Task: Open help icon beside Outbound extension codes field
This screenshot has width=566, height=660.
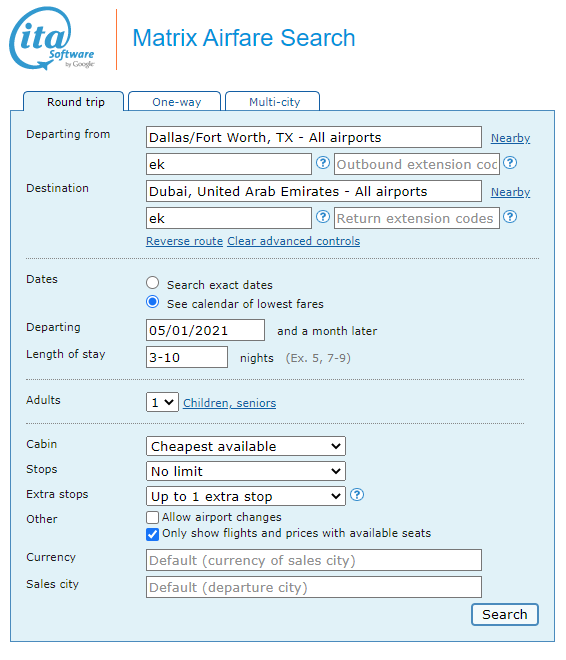Action: coord(510,163)
